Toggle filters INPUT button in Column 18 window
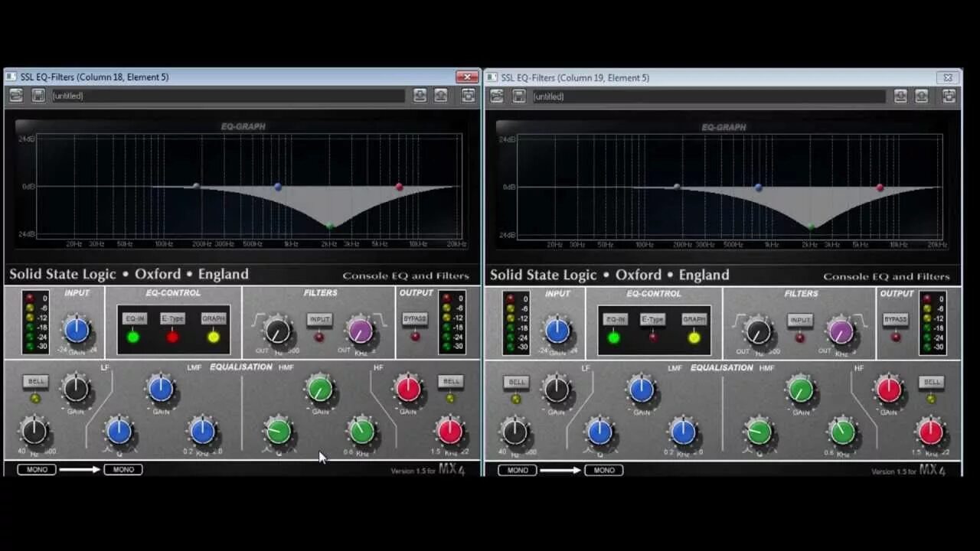The image size is (980, 551). tap(319, 319)
